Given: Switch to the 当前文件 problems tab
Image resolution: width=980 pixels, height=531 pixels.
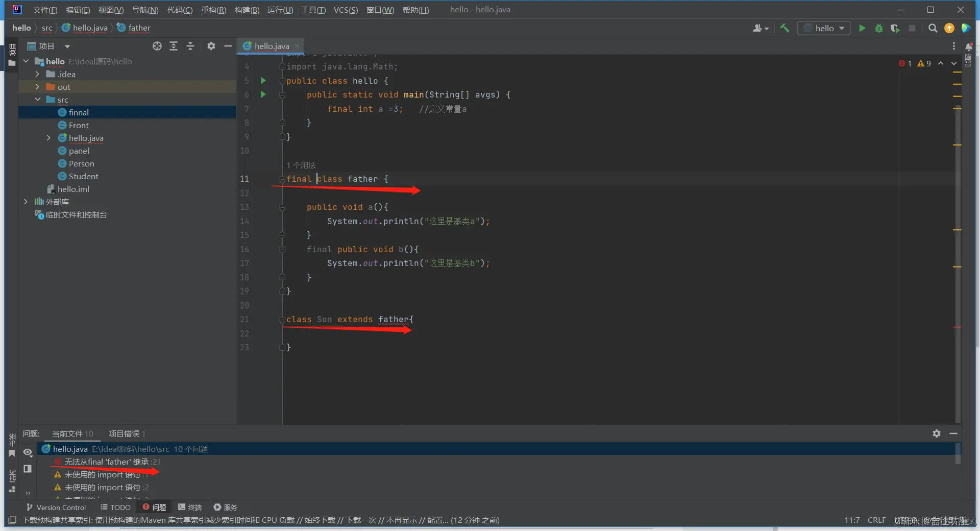Looking at the screenshot, I should (x=72, y=433).
